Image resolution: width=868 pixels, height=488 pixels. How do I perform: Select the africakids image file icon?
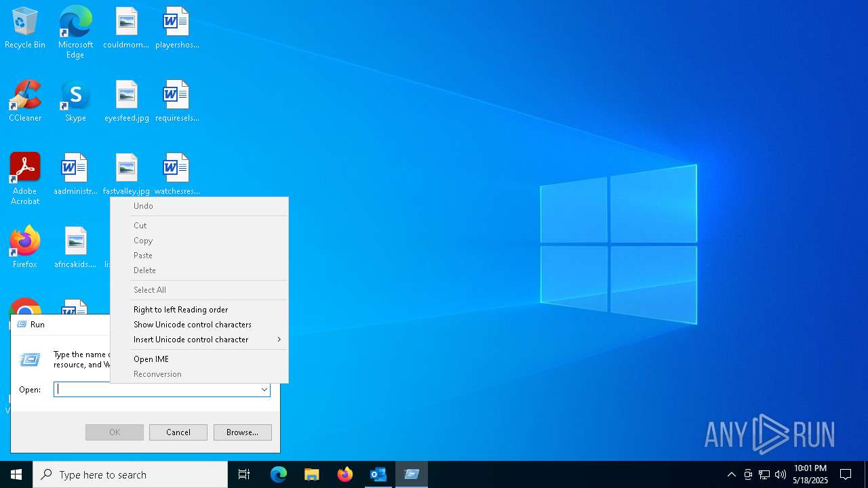click(x=75, y=248)
